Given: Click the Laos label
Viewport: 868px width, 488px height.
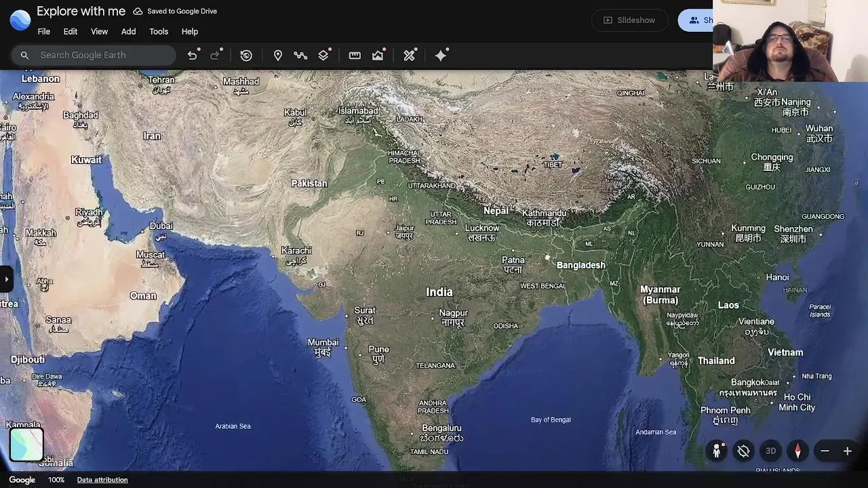Looking at the screenshot, I should coord(728,306).
